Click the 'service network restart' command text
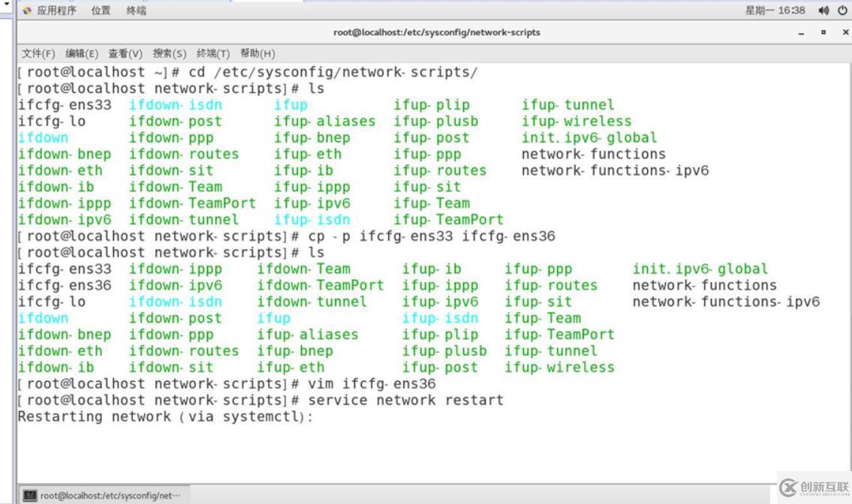The height and width of the screenshot is (504, 852). coord(406,400)
